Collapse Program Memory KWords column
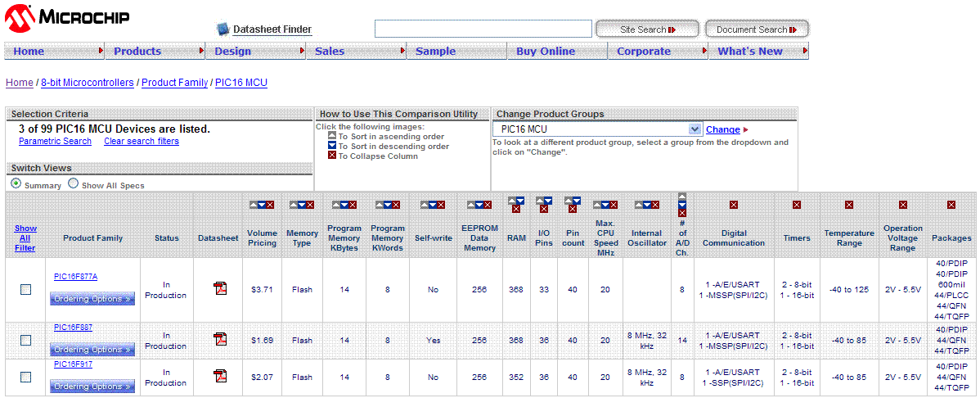The image size is (980, 398). [396, 205]
